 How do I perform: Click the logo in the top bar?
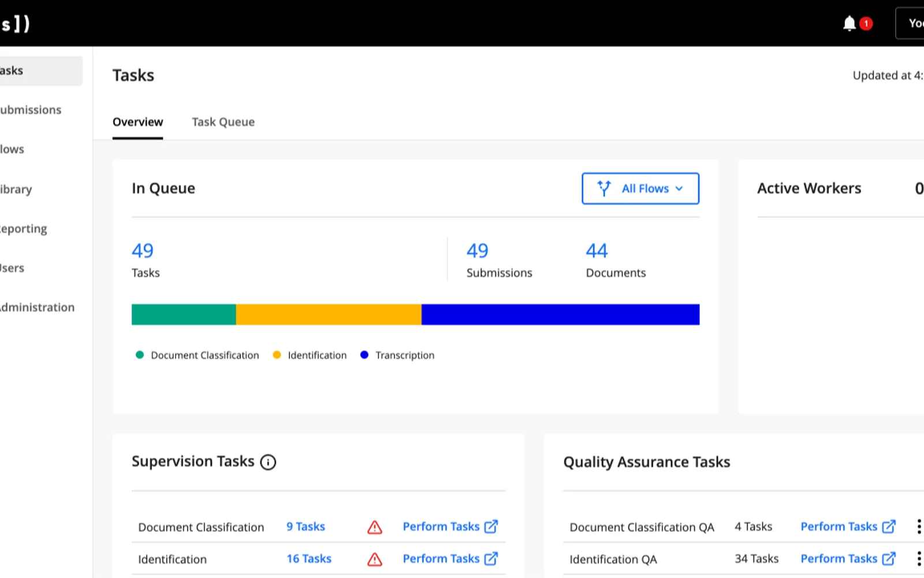tap(15, 24)
